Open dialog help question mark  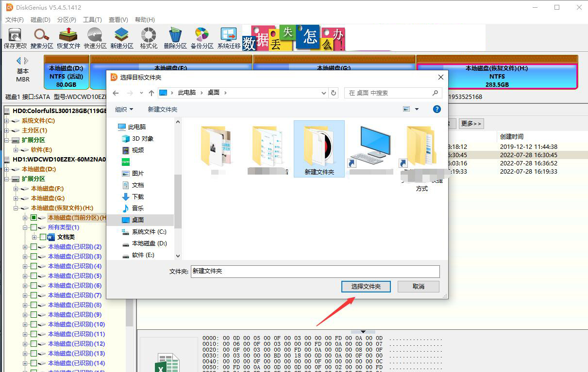tap(437, 109)
